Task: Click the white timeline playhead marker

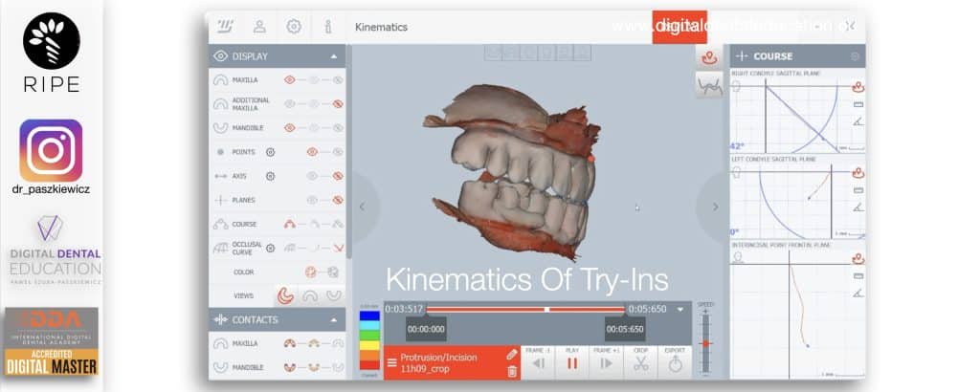Action: (x=546, y=309)
